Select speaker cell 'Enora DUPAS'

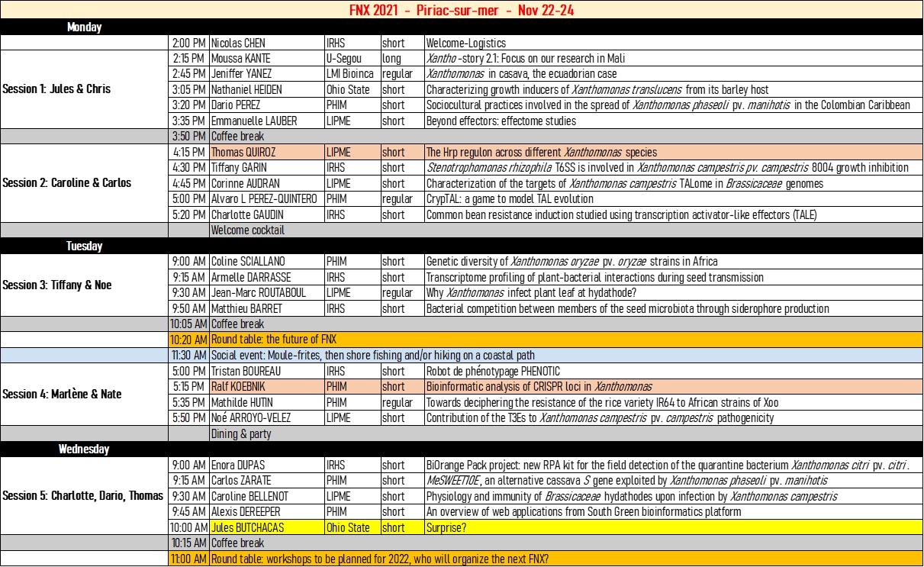point(266,465)
